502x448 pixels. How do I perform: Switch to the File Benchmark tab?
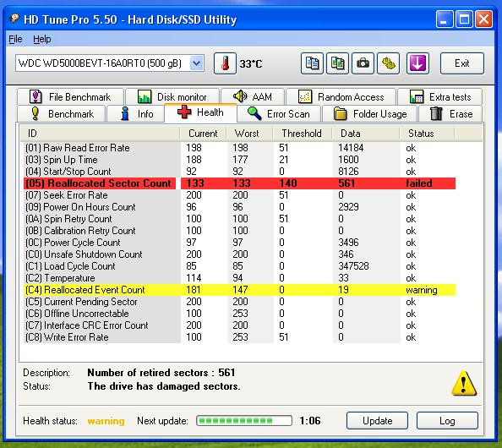(70, 96)
